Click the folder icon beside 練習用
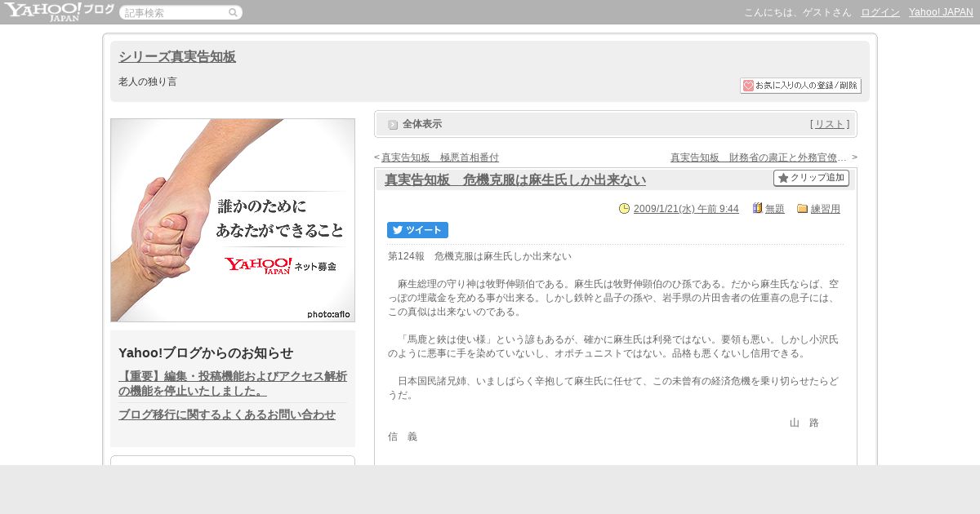Screen dimensions: 980x514 tap(802, 209)
